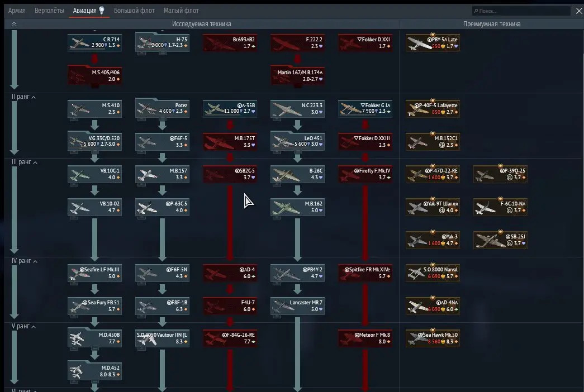Select the Авиация tab
This screenshot has height=392, width=584.
tap(89, 11)
